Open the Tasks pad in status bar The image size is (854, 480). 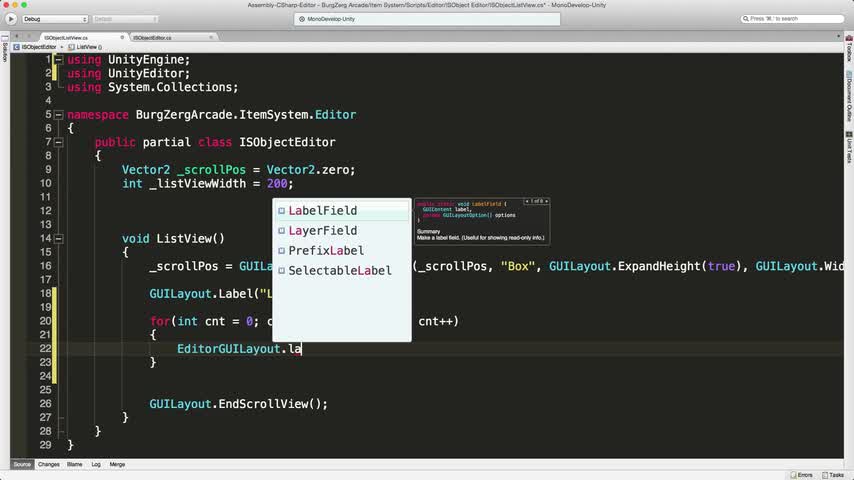coord(833,475)
